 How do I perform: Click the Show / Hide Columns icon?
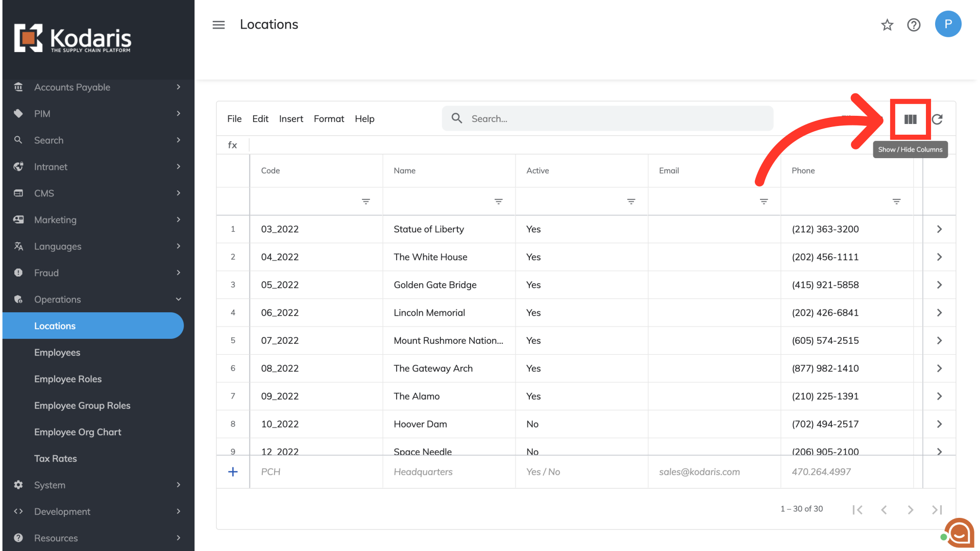[x=910, y=119]
